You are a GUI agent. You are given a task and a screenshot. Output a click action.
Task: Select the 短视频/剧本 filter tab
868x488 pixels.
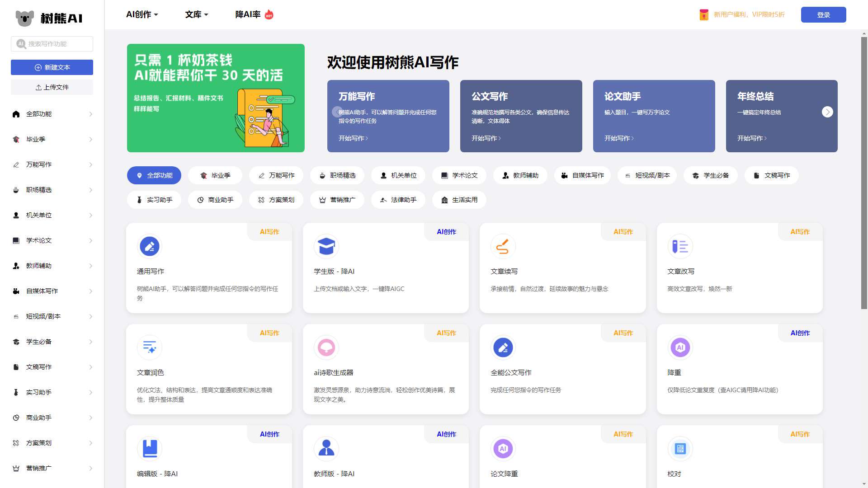click(647, 175)
